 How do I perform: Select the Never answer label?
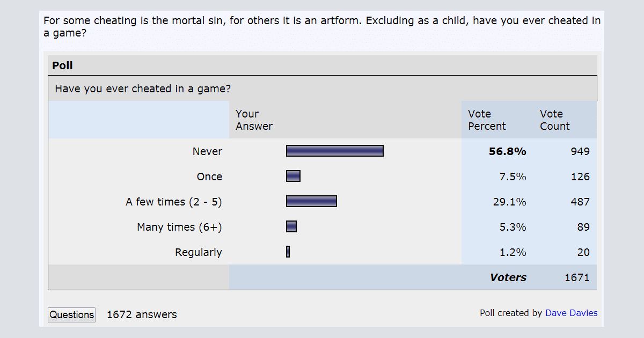click(x=207, y=152)
